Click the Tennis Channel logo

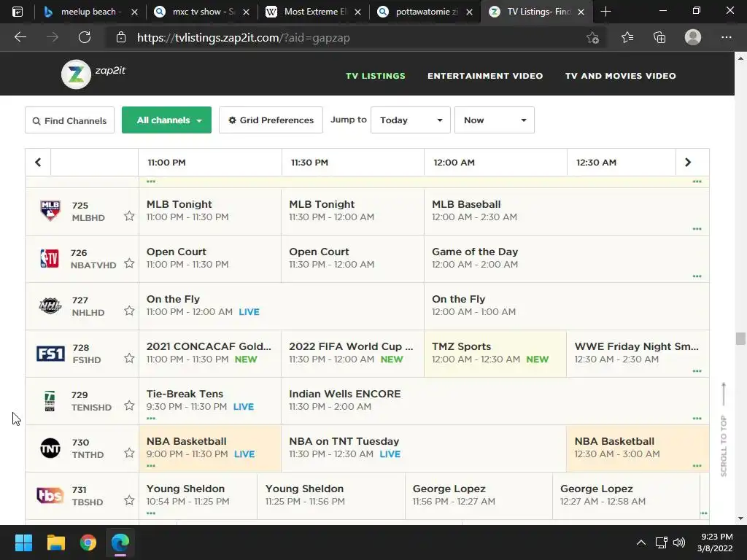pos(50,400)
